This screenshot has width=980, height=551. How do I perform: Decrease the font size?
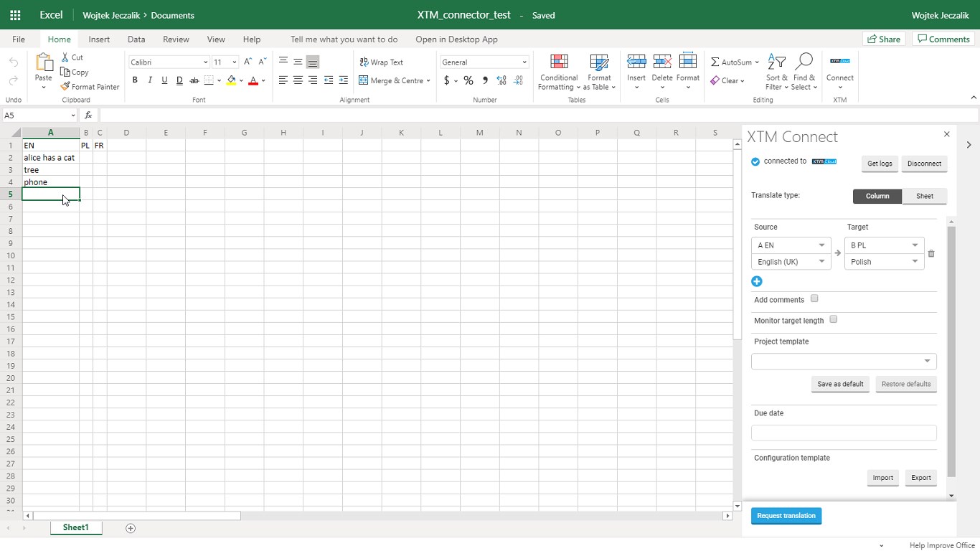pos(263,62)
